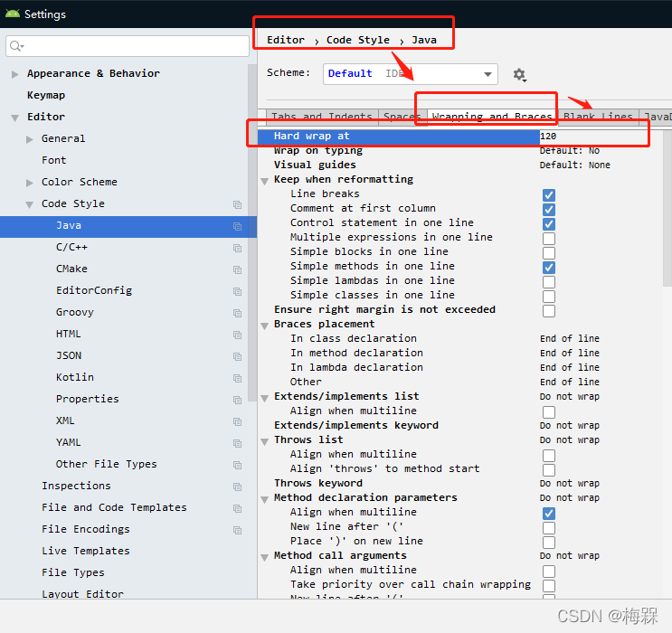
Task: Enable Multiple expressions in one line
Action: [x=549, y=239]
